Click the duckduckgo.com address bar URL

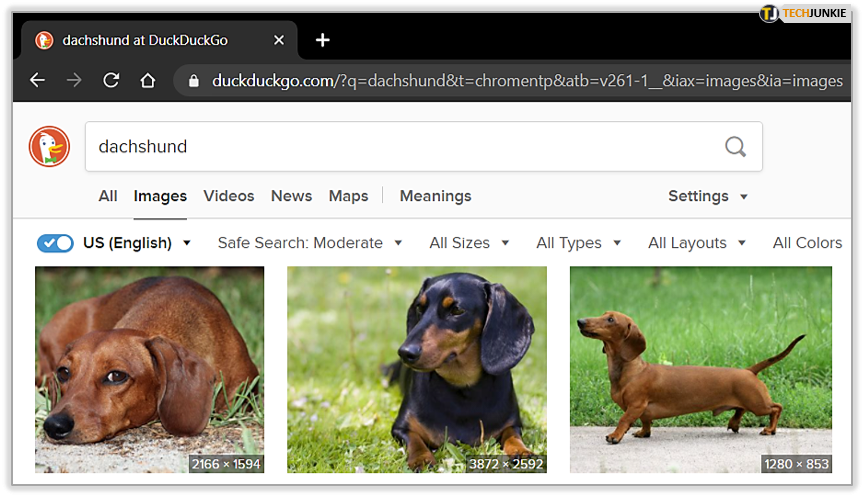527,81
